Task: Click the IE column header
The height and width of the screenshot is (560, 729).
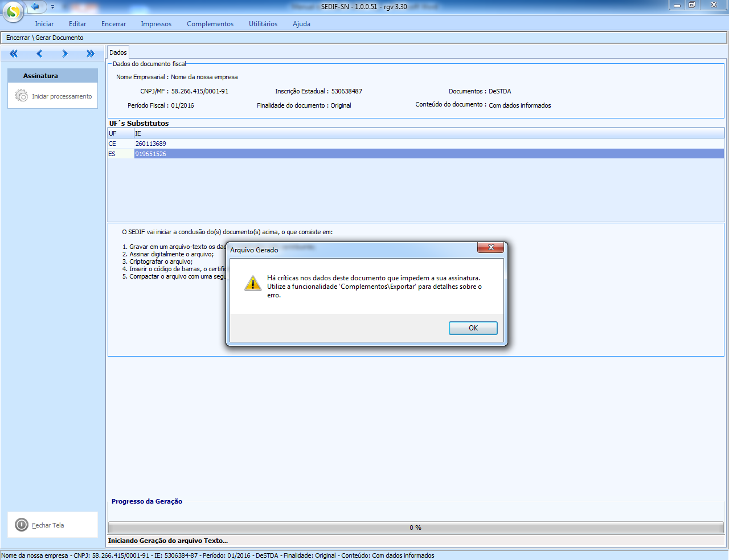Action: (429, 133)
